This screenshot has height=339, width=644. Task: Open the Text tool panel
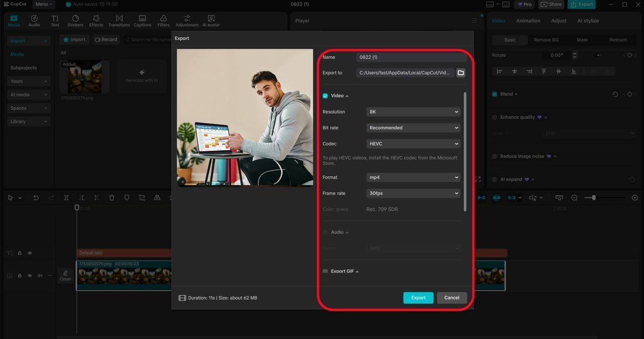(x=55, y=21)
